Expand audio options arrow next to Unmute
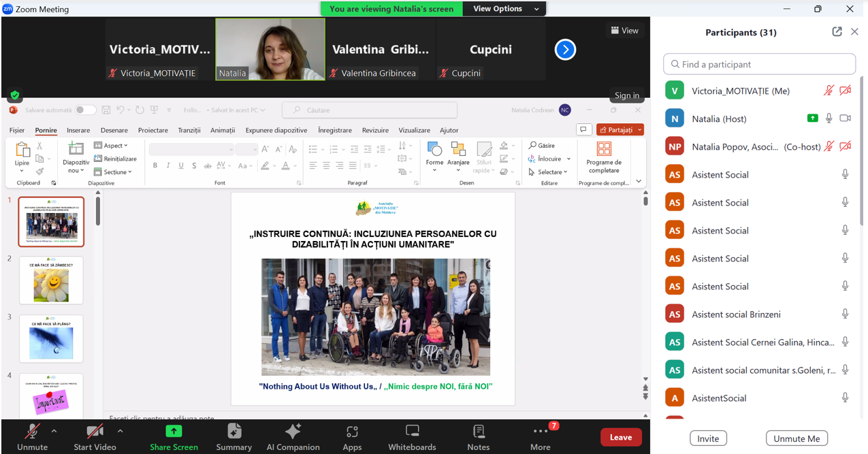868x454 pixels. coord(54,431)
